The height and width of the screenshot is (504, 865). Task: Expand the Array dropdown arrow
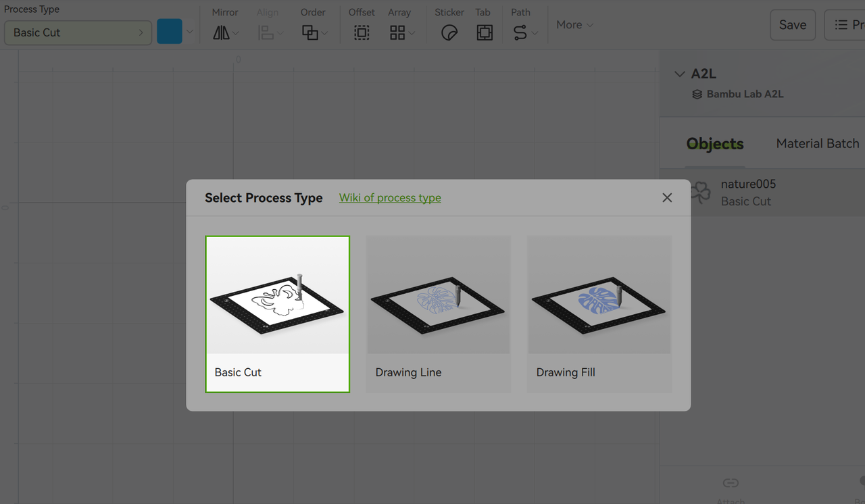412,33
